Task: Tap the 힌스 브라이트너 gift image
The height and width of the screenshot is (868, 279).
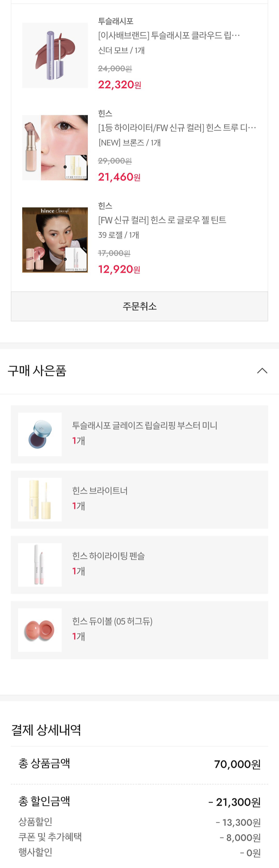Action: point(40,499)
